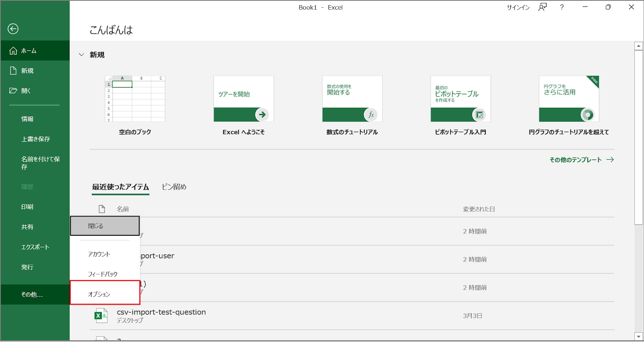644x362 pixels.
Task: Choose 閉じる in the popup menu
Action: pyautogui.click(x=105, y=226)
